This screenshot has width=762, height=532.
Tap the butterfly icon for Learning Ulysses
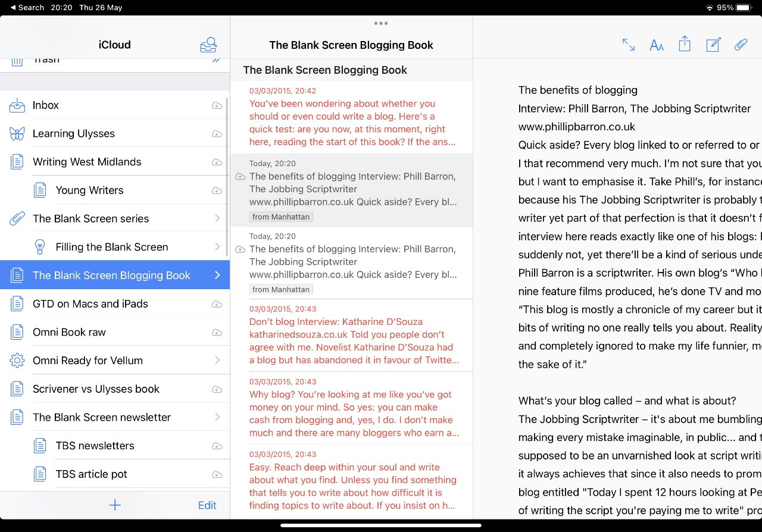pos(17,134)
